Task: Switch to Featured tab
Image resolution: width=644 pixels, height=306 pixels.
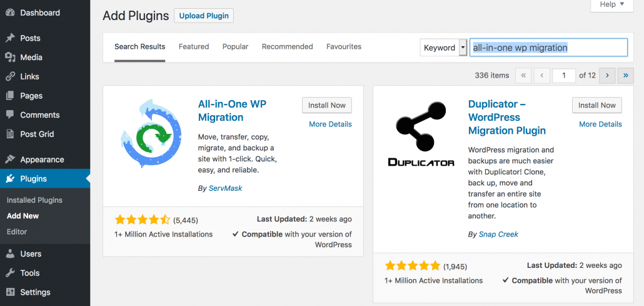Action: 194,47
